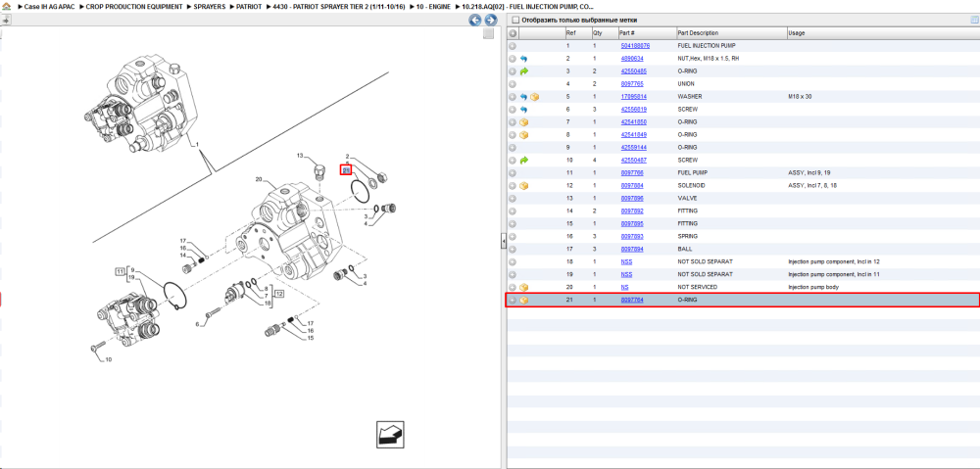The height and width of the screenshot is (469, 980).
Task: Open part number 8097764 link on row 21
Action: (632, 300)
